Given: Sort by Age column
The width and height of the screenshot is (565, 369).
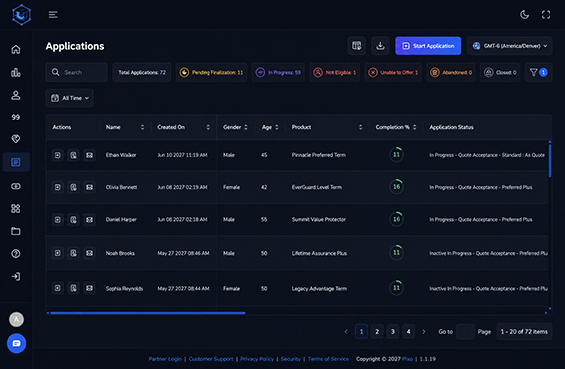Looking at the screenshot, I should (x=277, y=127).
